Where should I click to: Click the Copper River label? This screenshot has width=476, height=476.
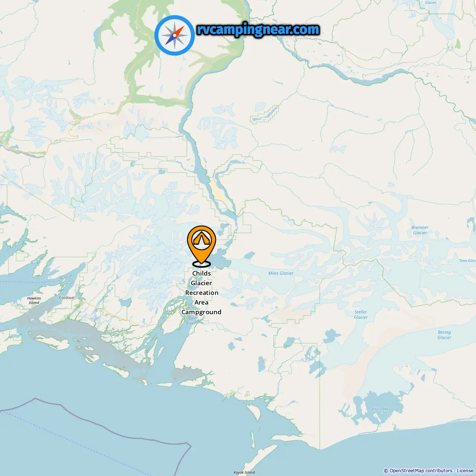191,321
